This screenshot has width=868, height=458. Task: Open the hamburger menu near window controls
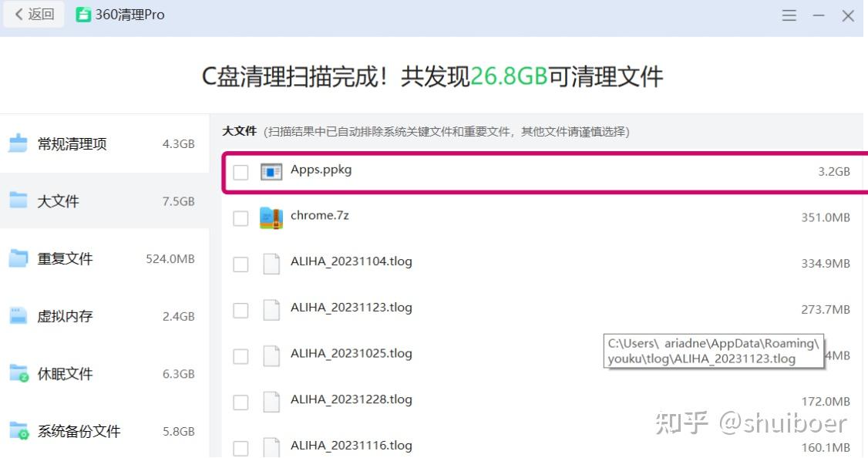coord(789,14)
